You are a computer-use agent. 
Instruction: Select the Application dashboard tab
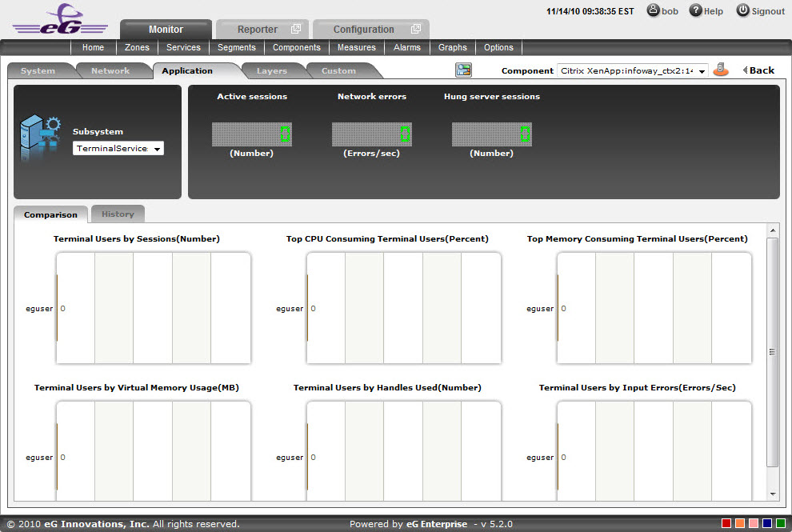[187, 71]
